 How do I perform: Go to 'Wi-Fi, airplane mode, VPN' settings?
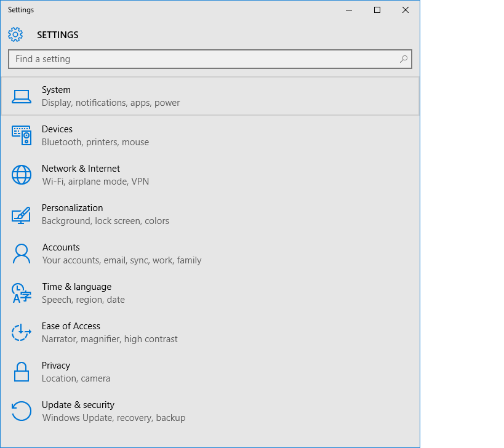[95, 182]
